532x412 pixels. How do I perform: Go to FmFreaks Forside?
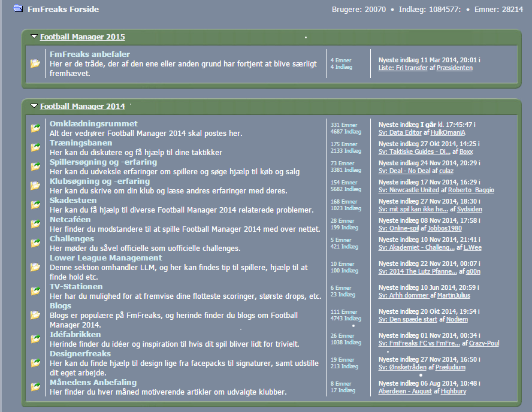[63, 9]
